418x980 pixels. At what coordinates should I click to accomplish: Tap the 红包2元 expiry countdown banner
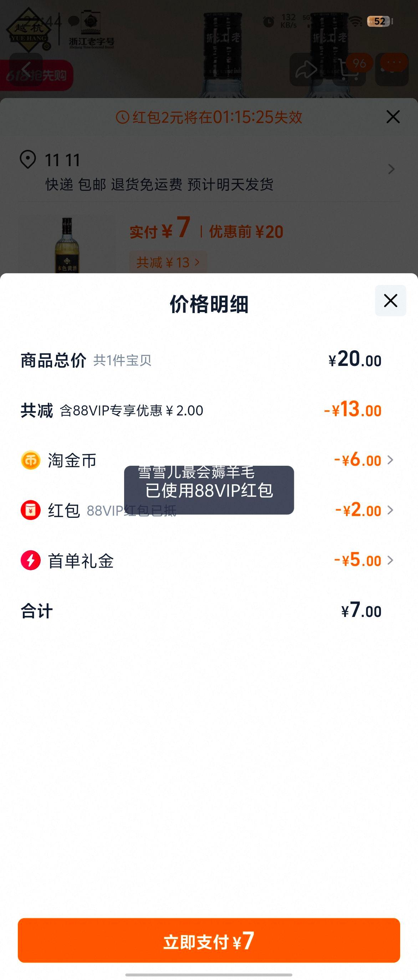click(x=209, y=117)
